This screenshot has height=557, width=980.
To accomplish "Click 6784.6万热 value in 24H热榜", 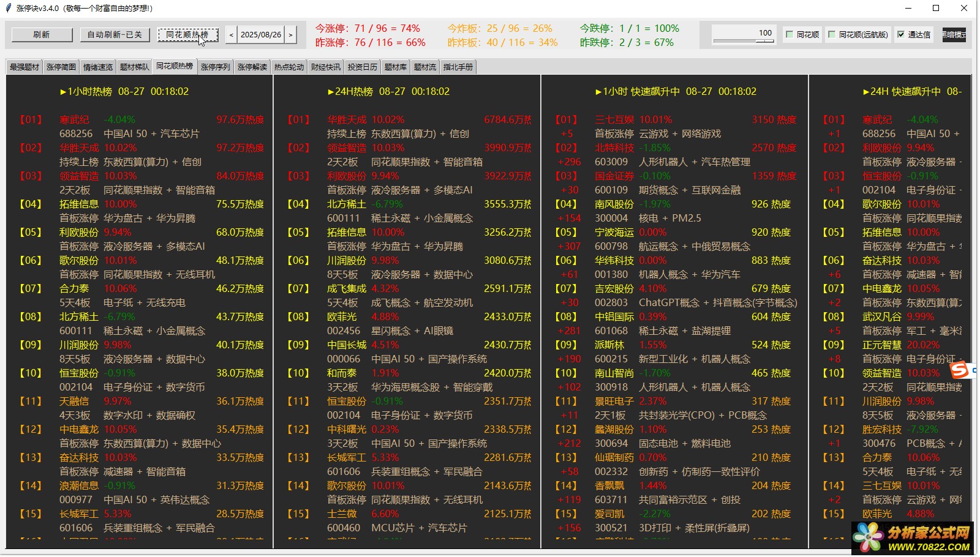I will (x=508, y=120).
